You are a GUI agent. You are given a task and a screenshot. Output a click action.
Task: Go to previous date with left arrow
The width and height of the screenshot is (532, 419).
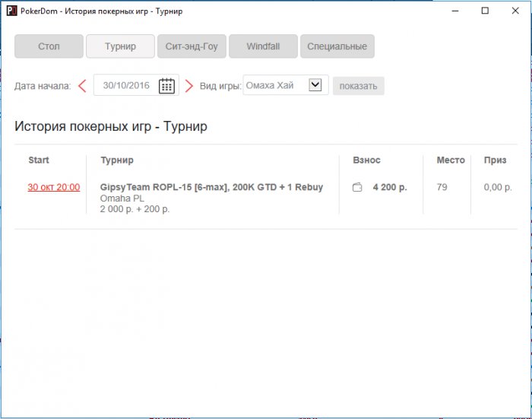(x=82, y=86)
